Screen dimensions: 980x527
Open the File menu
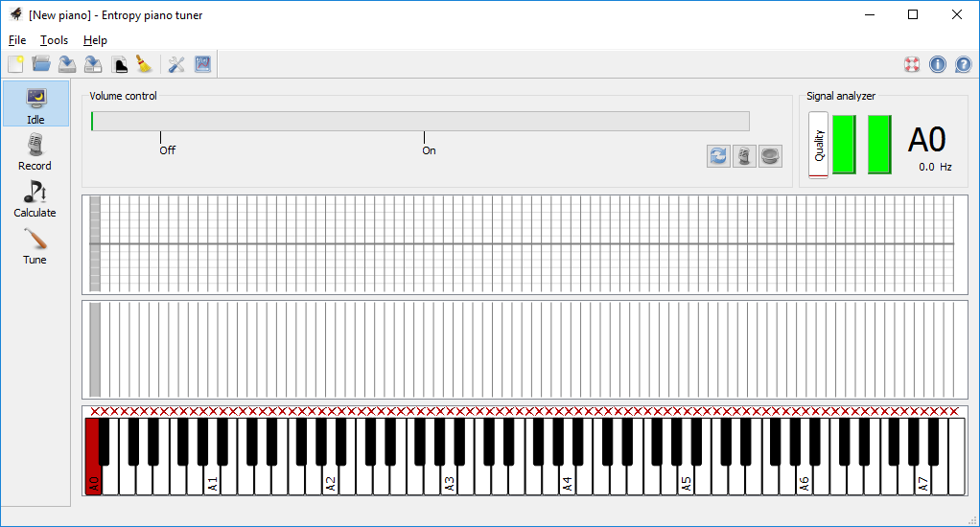tap(17, 40)
